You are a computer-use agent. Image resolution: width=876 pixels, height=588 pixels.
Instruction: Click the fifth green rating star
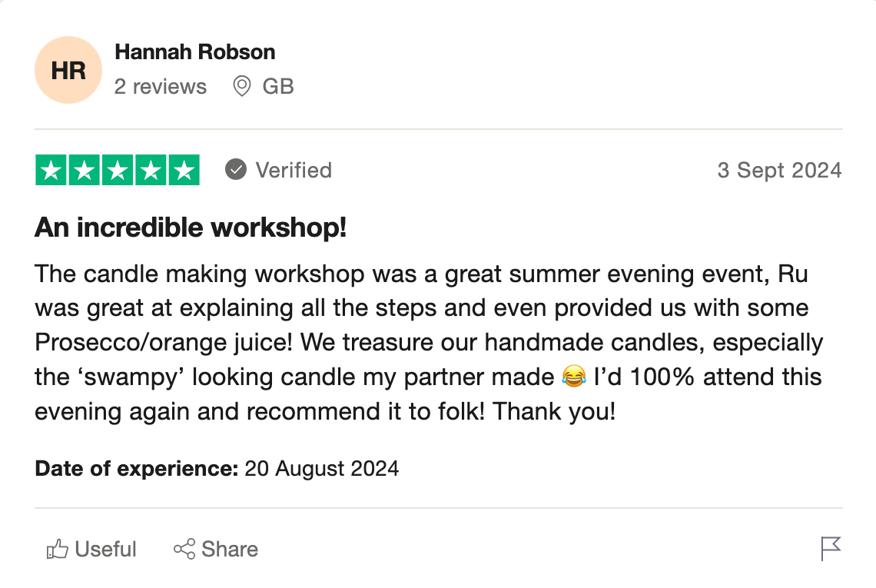pos(184,171)
